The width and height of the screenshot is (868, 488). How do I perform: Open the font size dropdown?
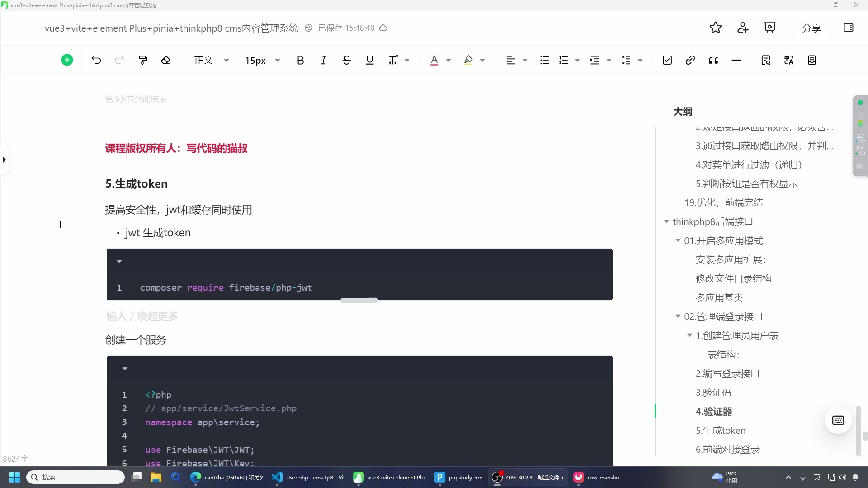278,60
